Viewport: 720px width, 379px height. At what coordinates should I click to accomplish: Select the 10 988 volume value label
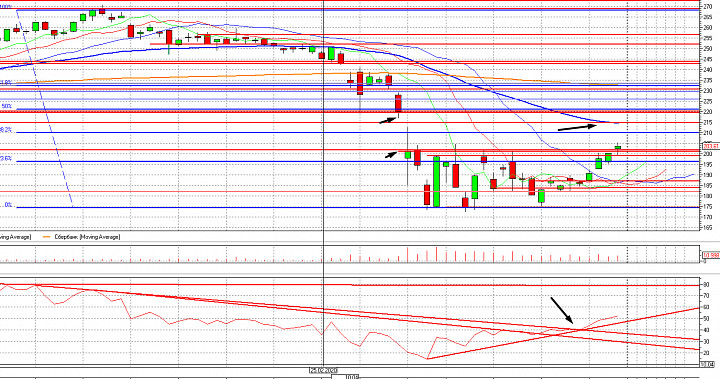[711, 255]
